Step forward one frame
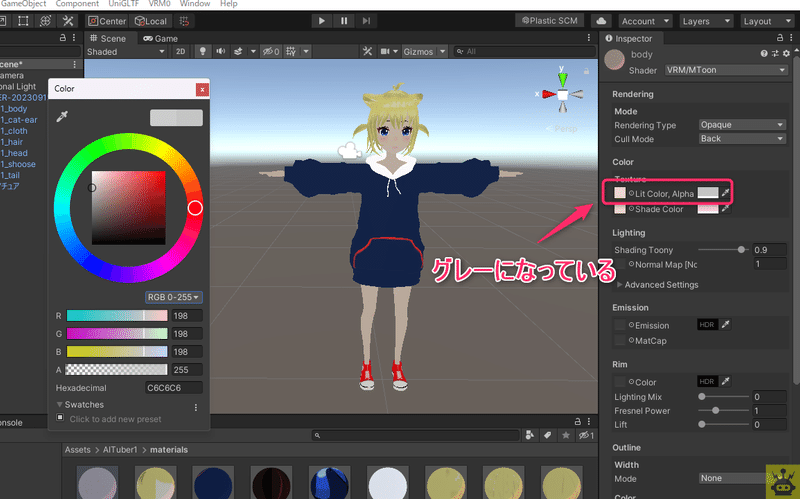800x499 pixels. [366, 21]
